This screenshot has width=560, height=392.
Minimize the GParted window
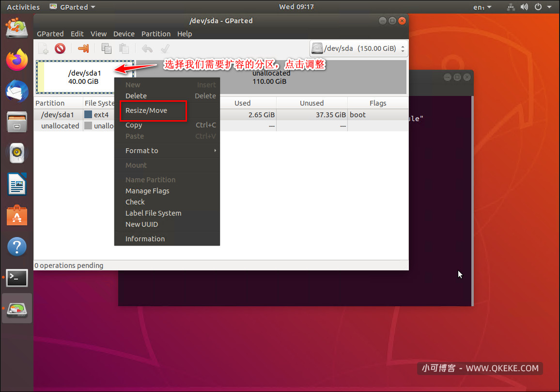coord(383,21)
